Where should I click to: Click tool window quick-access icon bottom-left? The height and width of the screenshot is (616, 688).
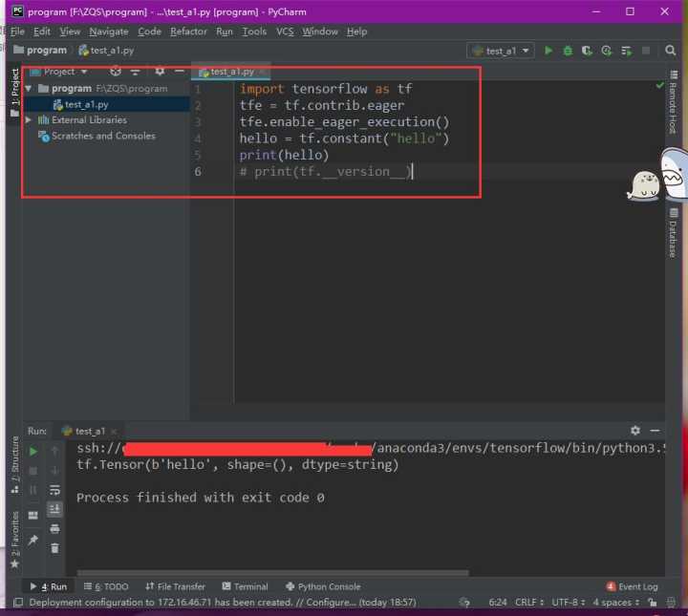[x=18, y=603]
